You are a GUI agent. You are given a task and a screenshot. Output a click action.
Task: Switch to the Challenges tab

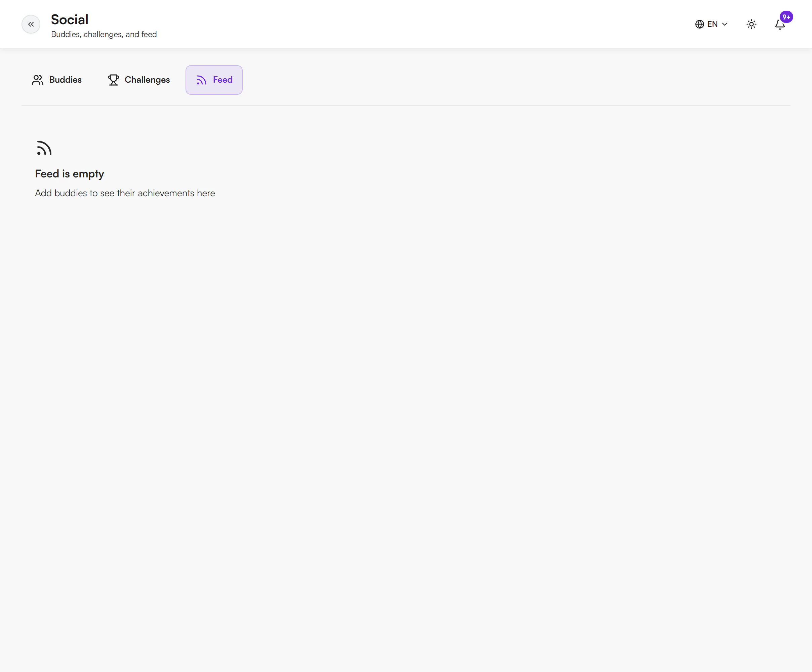(139, 80)
